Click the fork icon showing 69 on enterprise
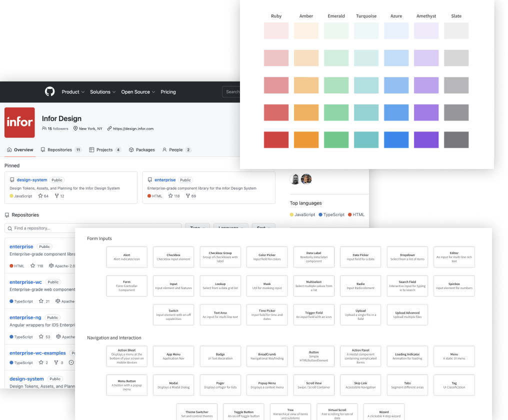508x420 pixels. 187,196
